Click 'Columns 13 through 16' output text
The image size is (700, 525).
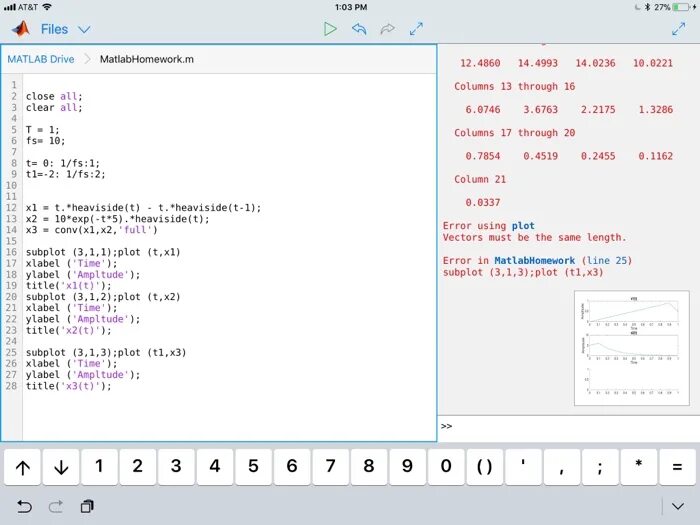(514, 87)
